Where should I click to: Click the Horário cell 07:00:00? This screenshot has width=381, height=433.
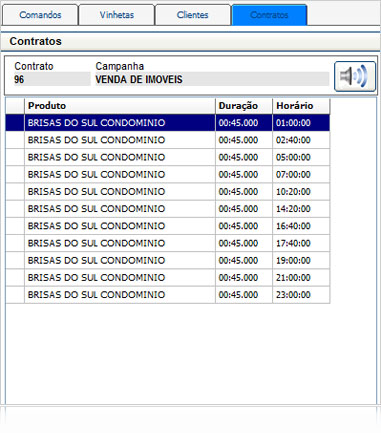(301, 175)
